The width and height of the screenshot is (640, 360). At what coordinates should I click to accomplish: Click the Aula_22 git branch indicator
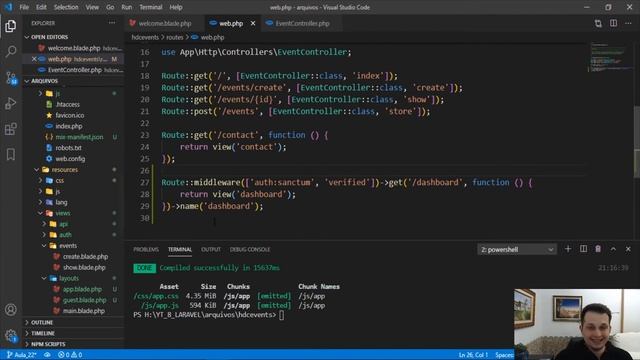pos(22,355)
